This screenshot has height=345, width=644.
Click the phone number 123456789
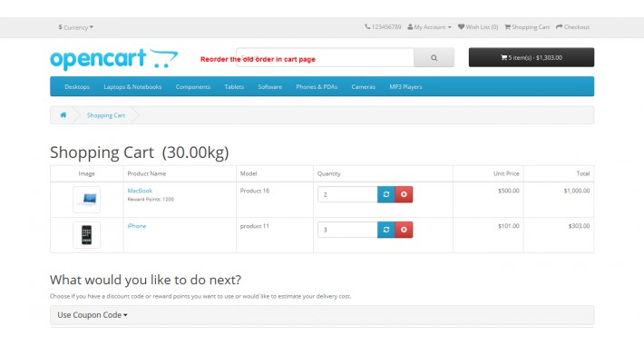pos(383,26)
